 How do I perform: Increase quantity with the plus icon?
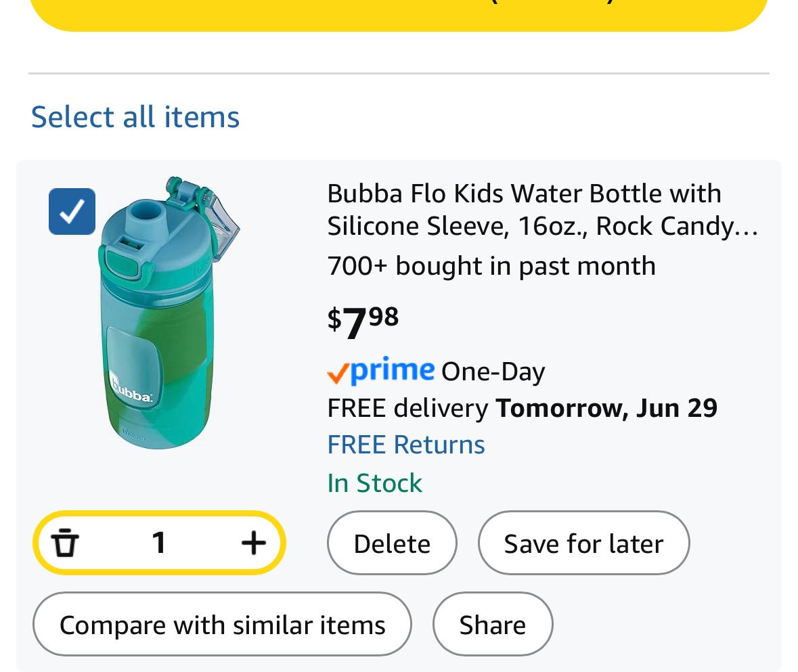pyautogui.click(x=253, y=543)
